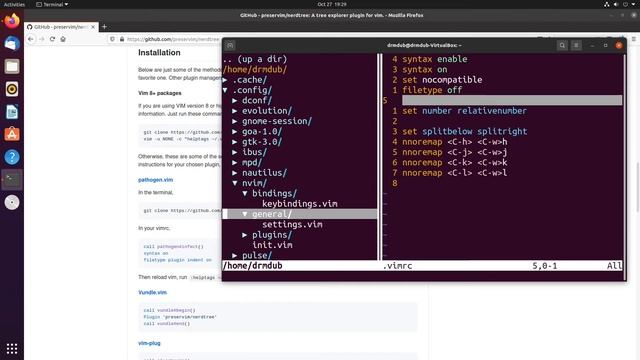
Task: Expand the plugins/ directory
Action: (x=244, y=235)
